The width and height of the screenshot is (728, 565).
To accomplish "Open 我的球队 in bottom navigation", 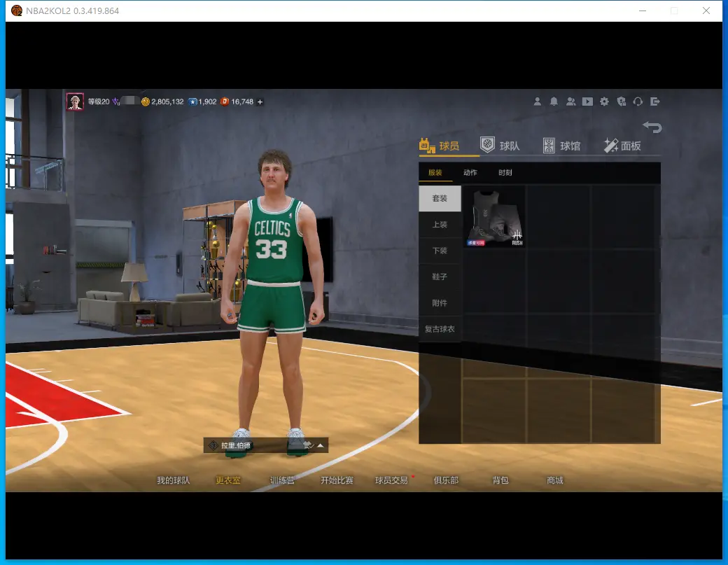I will 173,480.
